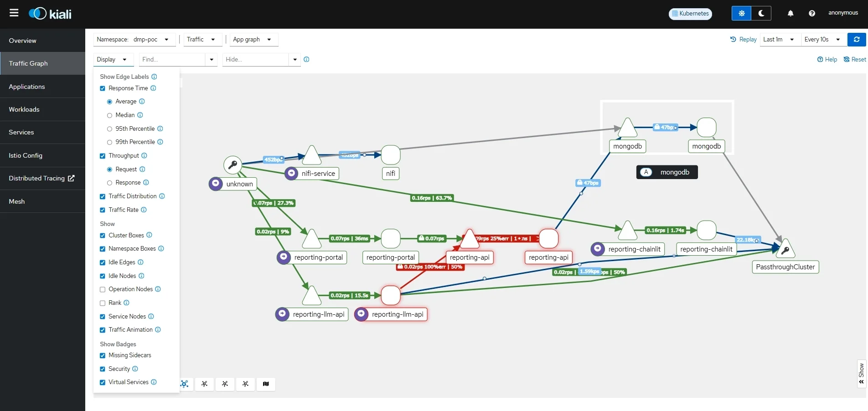The width and height of the screenshot is (868, 411).
Task: Click the Replay link
Action: (x=743, y=40)
